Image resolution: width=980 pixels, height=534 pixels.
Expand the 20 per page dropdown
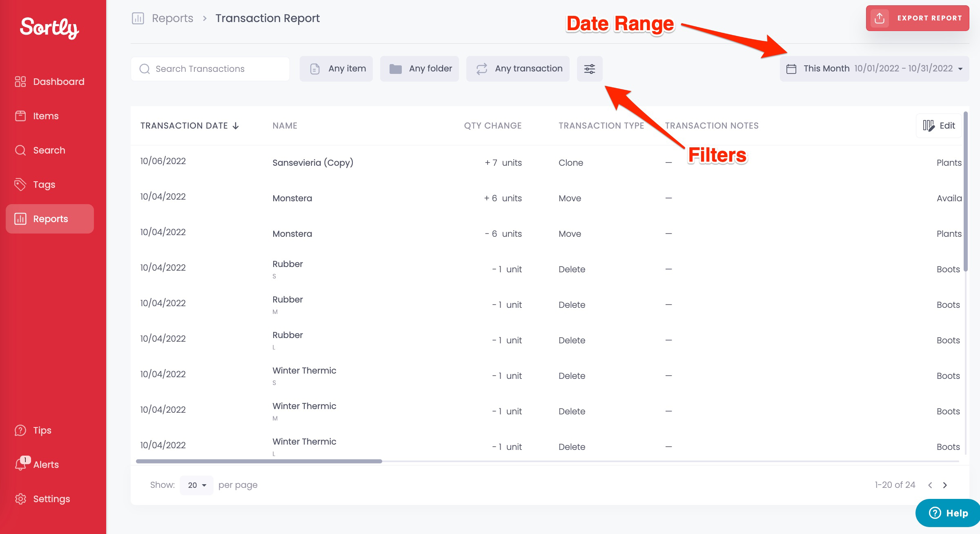pyautogui.click(x=196, y=485)
